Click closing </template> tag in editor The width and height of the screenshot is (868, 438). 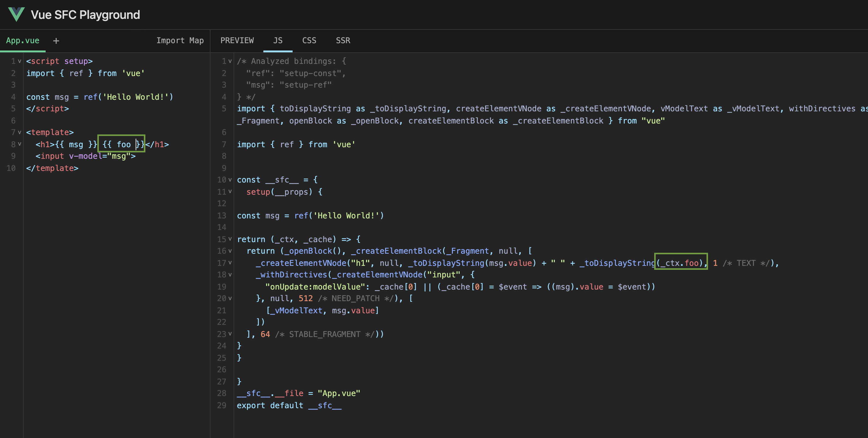coord(52,168)
